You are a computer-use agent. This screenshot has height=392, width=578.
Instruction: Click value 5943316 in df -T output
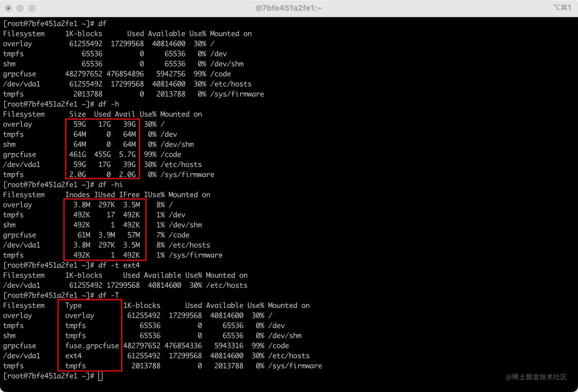229,346
